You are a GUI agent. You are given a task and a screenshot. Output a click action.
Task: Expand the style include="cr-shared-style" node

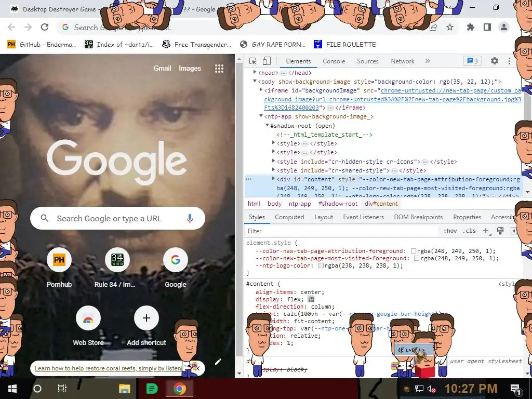[273, 170]
